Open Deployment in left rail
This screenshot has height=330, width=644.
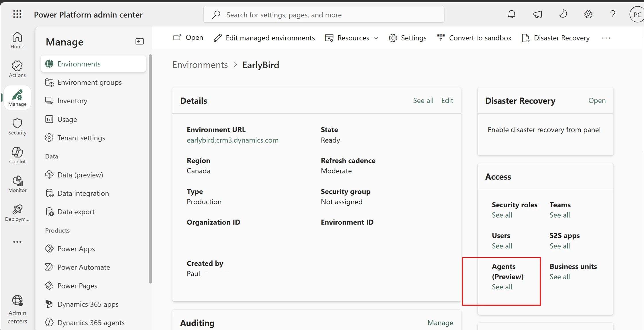tap(17, 213)
